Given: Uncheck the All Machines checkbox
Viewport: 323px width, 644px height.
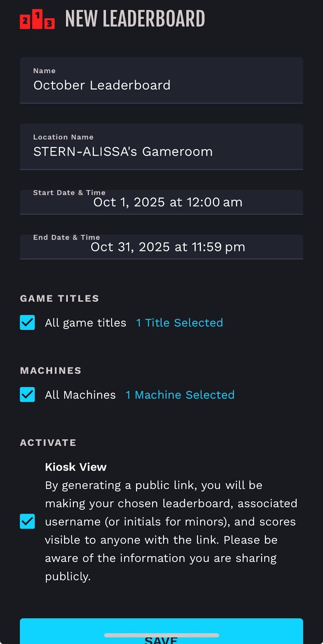Looking at the screenshot, I should (x=27, y=394).
